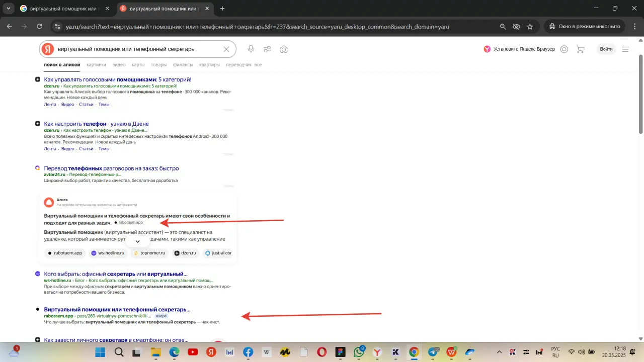Open the все categories dropdown

[x=258, y=65]
